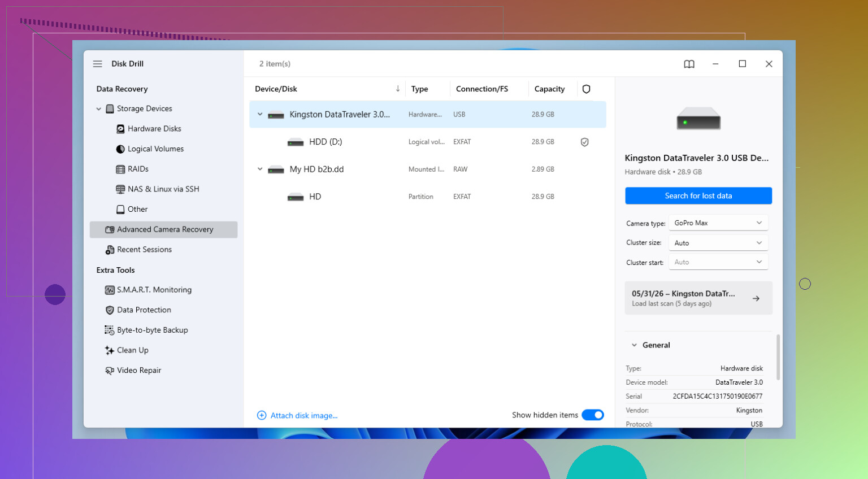Collapse the Storage Devices tree node
868x479 pixels.
pos(98,108)
